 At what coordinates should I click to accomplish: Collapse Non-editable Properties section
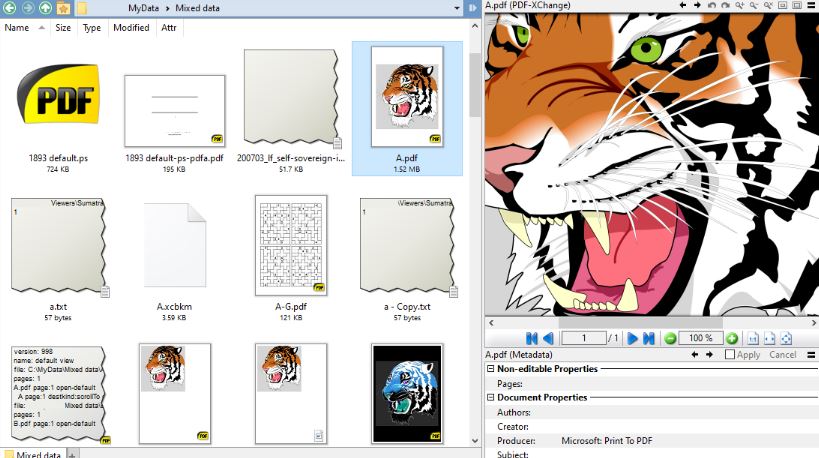coord(490,369)
